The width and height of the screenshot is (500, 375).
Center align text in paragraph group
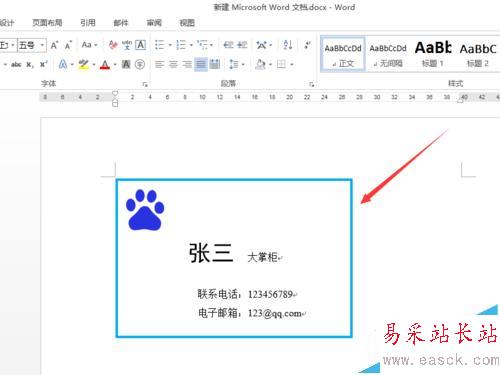coord(173,64)
